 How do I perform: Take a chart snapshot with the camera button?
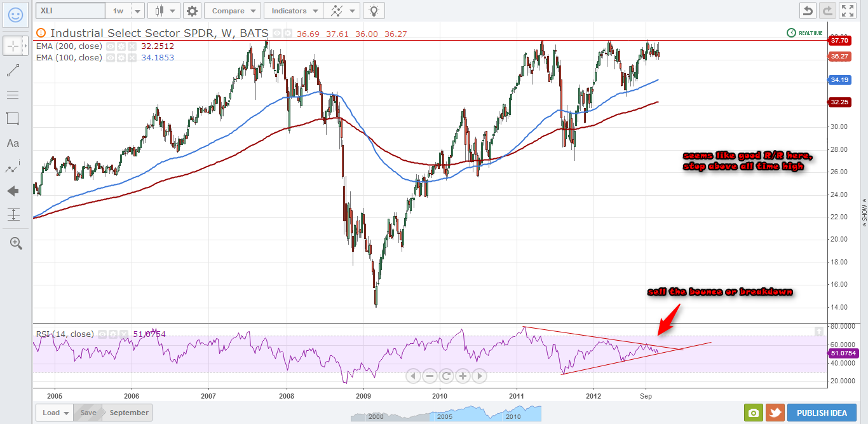[753, 413]
